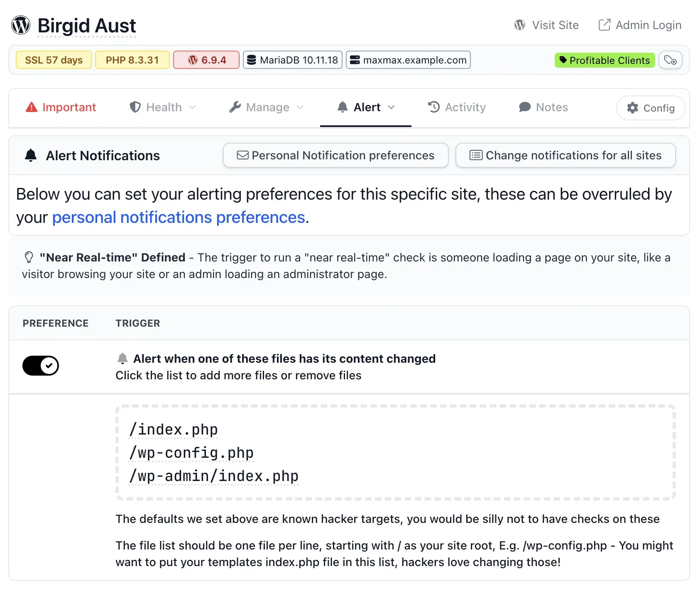
Task: Open the Visit Site link
Action: point(546,25)
